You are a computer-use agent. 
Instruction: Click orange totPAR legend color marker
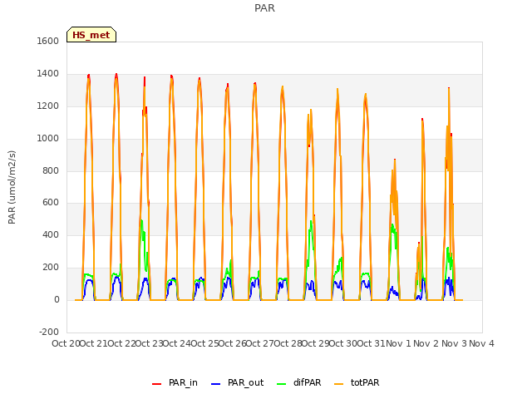coord(338,384)
